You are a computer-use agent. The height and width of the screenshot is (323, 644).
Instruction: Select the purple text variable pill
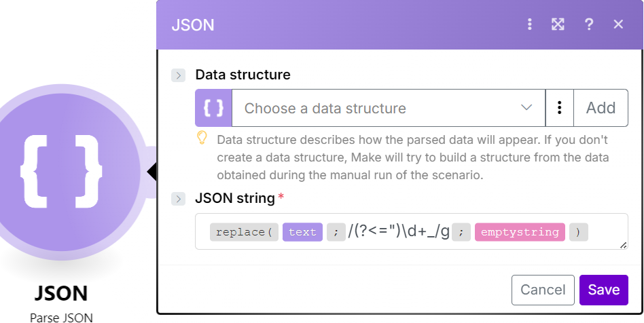click(x=302, y=232)
